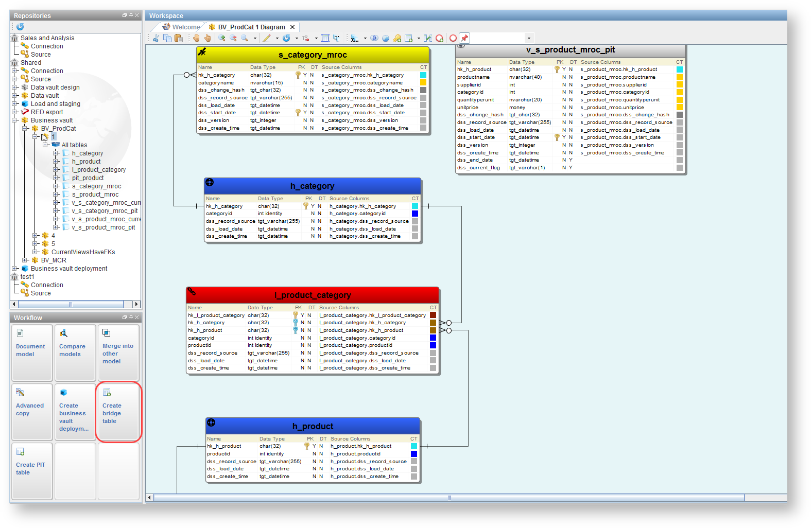The height and width of the screenshot is (529, 812).
Task: Select Load and staging tree item
Action: point(56,104)
